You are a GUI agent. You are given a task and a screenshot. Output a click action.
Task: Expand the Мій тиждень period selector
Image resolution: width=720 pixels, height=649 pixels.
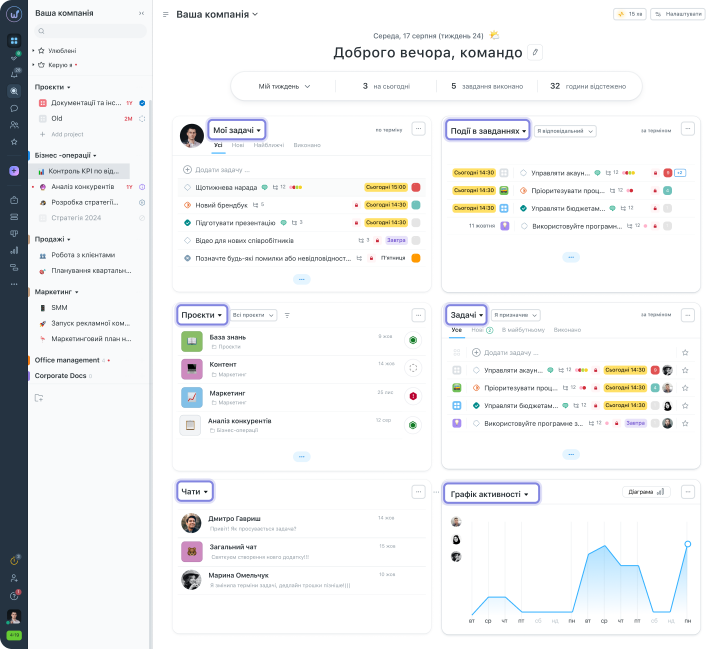pyautogui.click(x=284, y=86)
